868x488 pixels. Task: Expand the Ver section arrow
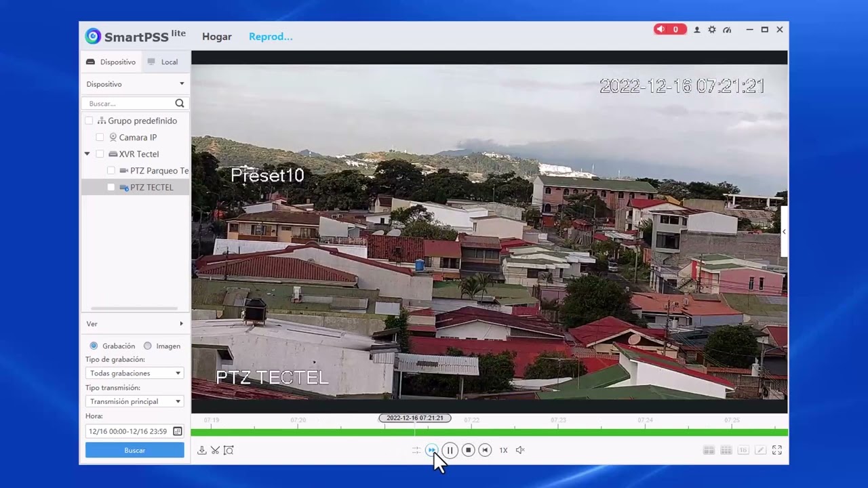click(x=181, y=324)
